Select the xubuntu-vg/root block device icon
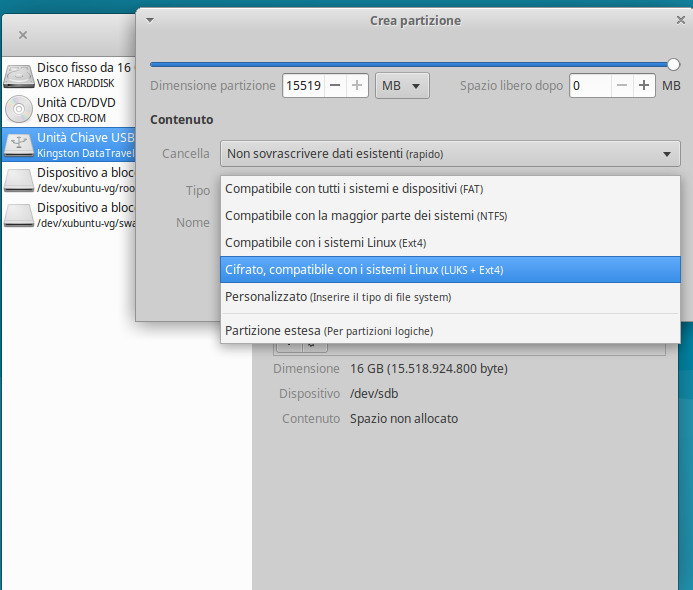693x590 pixels. pos(19,180)
